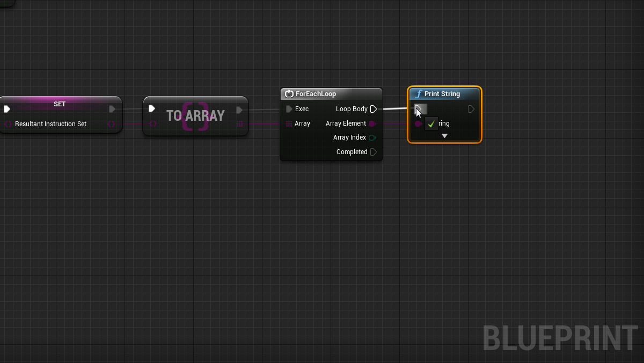
Task: Select the SET node header
Action: (60, 104)
